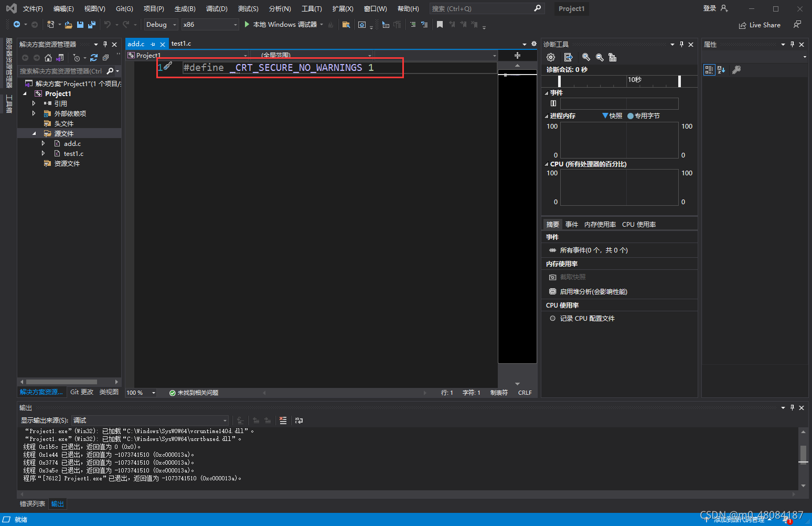The height and width of the screenshot is (526, 812).
Task: Navigate backward with the blue arrow button
Action: point(17,25)
